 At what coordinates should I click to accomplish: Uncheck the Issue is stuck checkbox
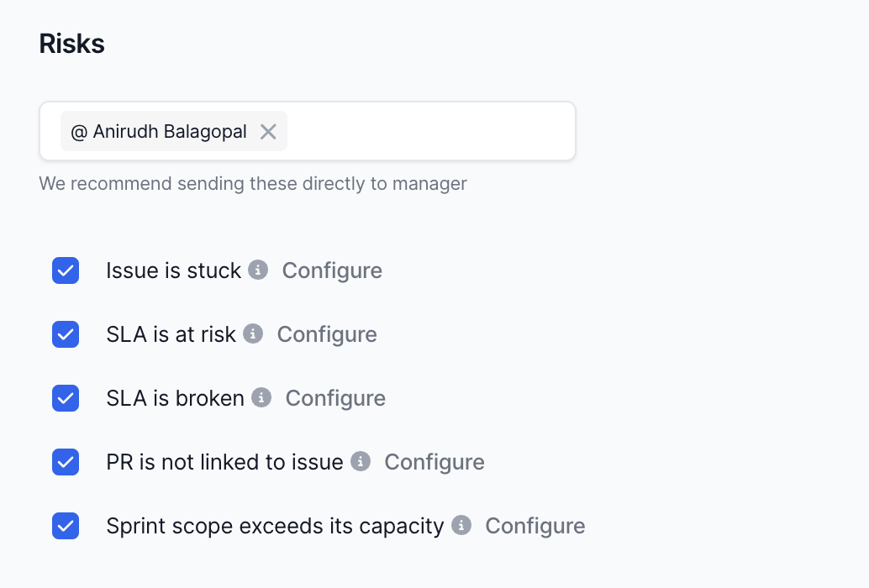pos(66,270)
